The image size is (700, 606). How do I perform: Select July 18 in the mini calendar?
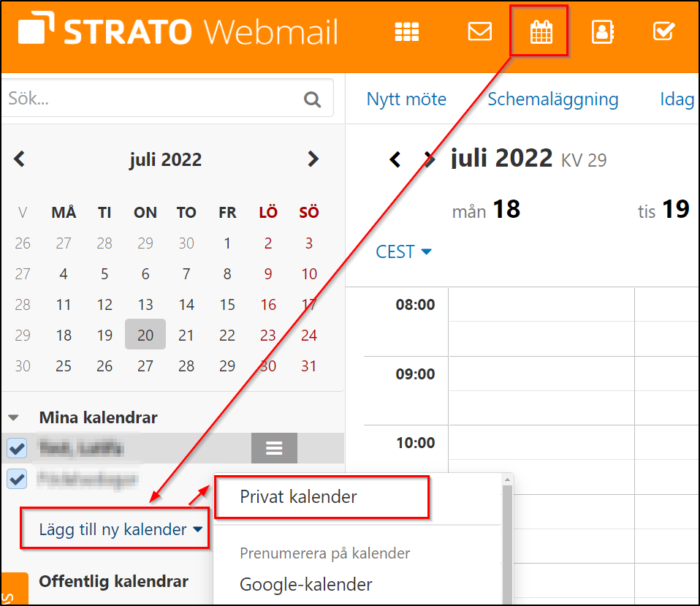(64, 335)
